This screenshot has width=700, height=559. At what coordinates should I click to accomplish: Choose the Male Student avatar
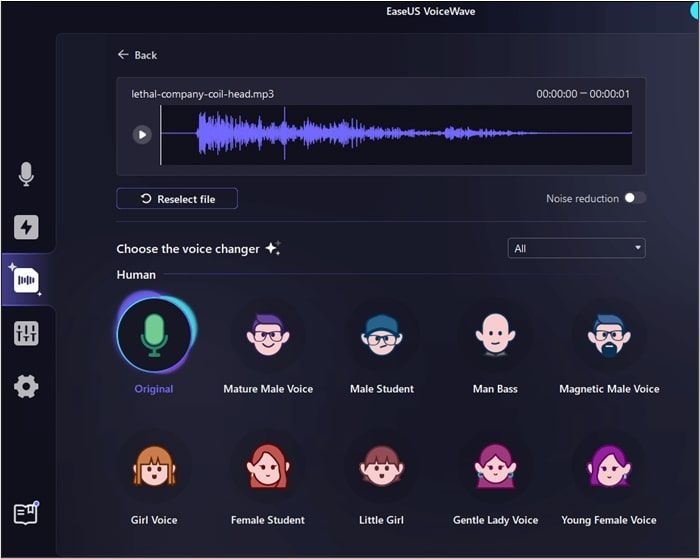(x=382, y=335)
